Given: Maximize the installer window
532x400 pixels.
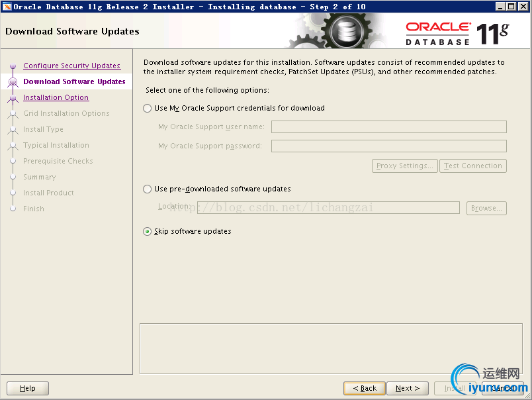Looking at the screenshot, I should (x=511, y=7).
